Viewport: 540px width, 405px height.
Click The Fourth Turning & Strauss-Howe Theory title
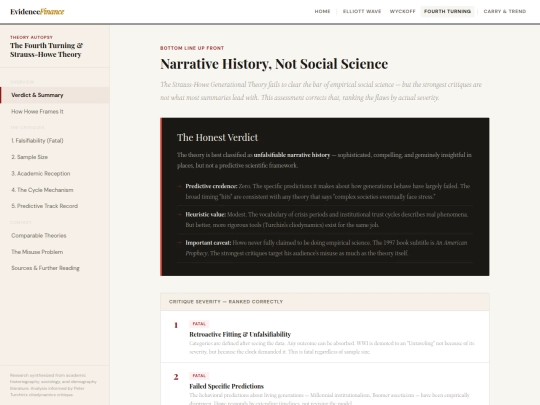pyautogui.click(x=46, y=50)
